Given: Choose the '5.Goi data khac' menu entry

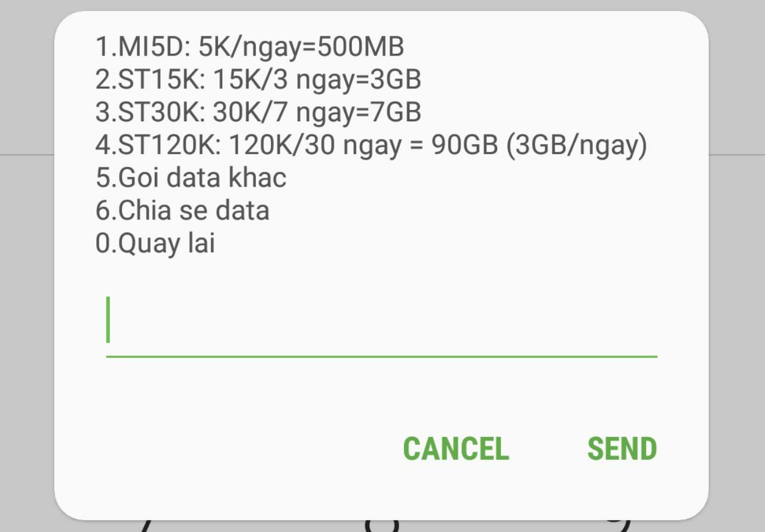Looking at the screenshot, I should (x=191, y=178).
